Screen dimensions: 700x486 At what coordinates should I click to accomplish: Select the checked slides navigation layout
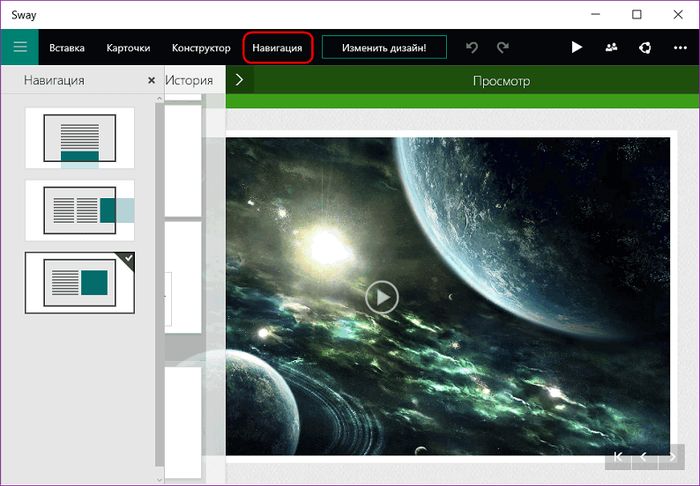pyautogui.click(x=80, y=282)
